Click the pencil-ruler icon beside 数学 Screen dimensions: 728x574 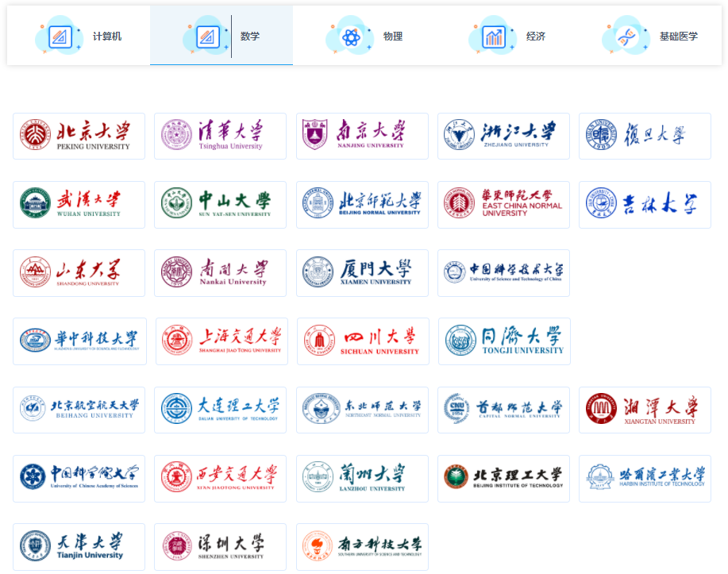point(207,37)
